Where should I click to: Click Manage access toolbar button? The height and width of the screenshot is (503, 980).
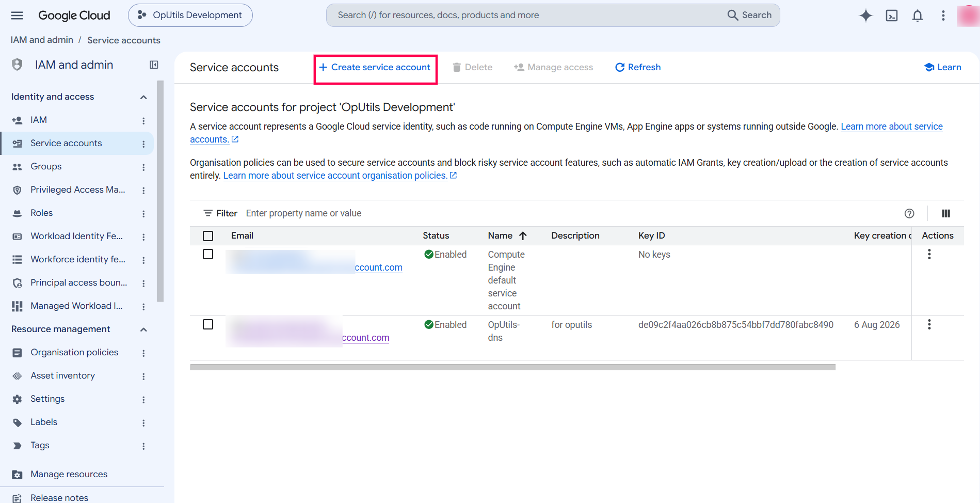[553, 67]
